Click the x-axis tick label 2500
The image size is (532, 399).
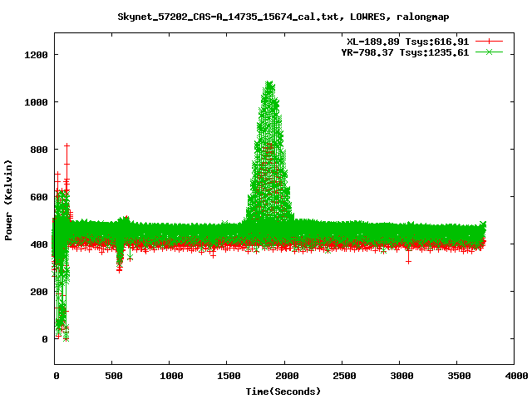coord(344,376)
